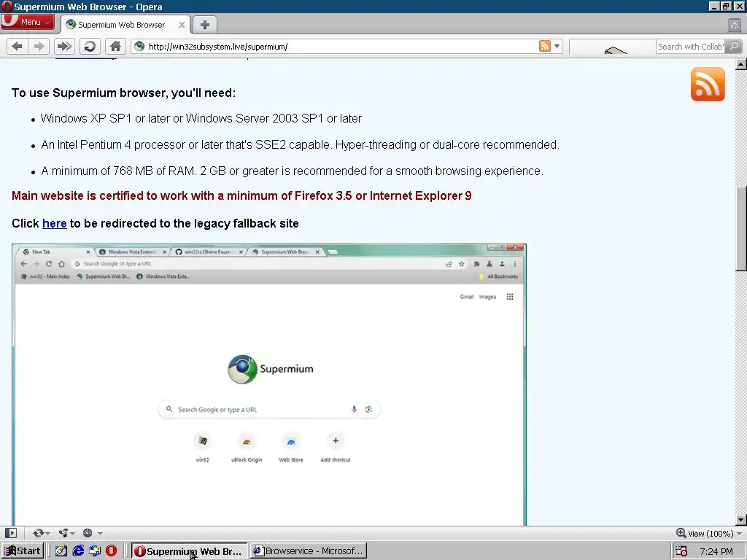Click the show desktop quick launch icon
The height and width of the screenshot is (560, 747).
95,551
